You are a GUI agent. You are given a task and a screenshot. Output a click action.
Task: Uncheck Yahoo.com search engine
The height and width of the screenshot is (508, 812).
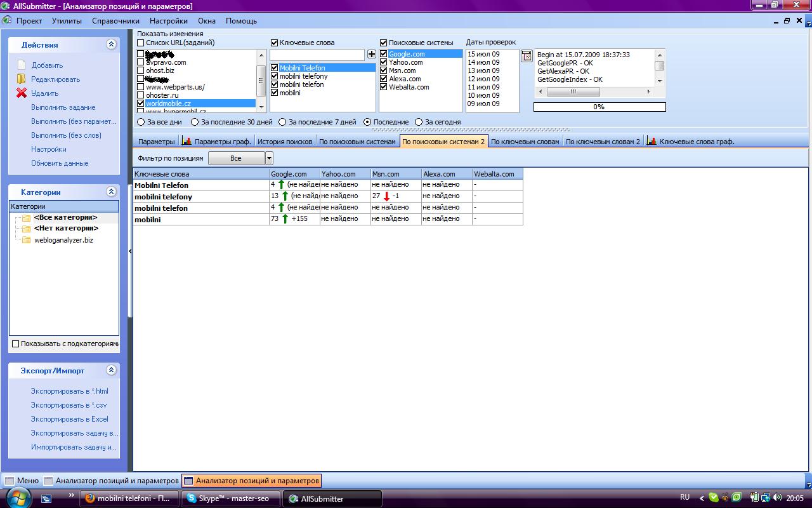point(383,62)
